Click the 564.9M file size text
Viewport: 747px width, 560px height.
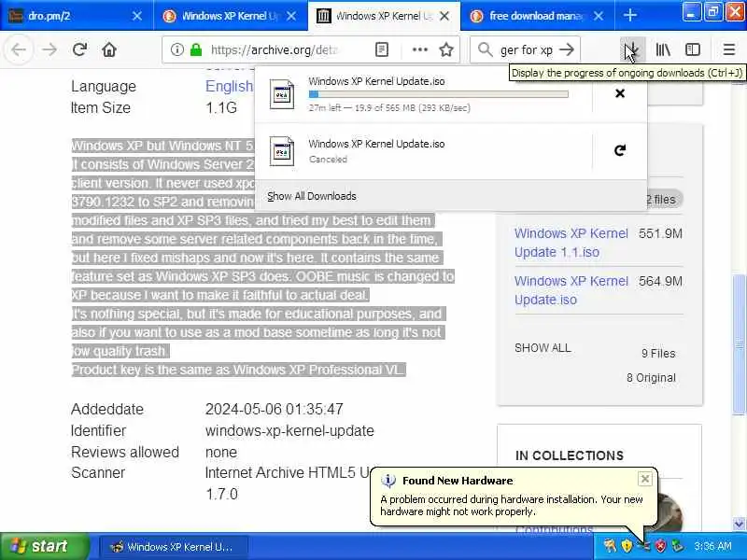(661, 281)
